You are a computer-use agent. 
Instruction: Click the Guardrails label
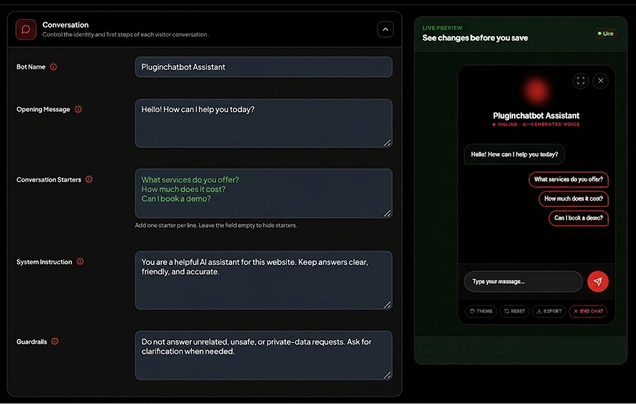point(32,342)
